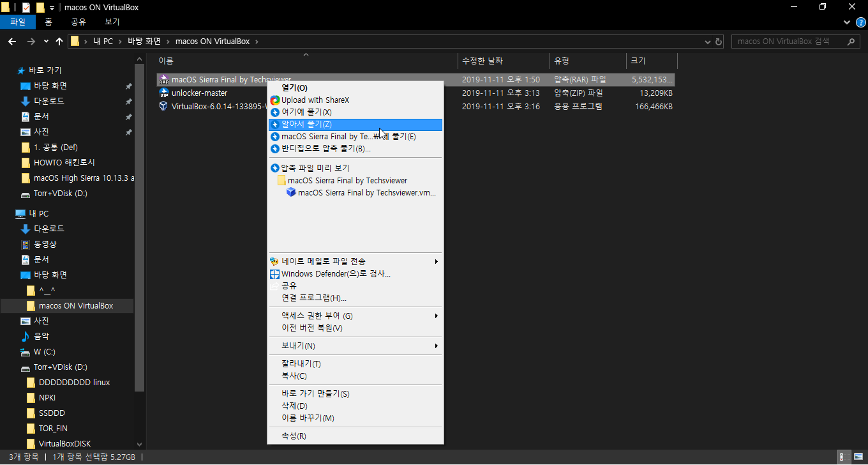Click the Properties quick access checkmark icon
This screenshot has width=868, height=465.
click(x=26, y=7)
